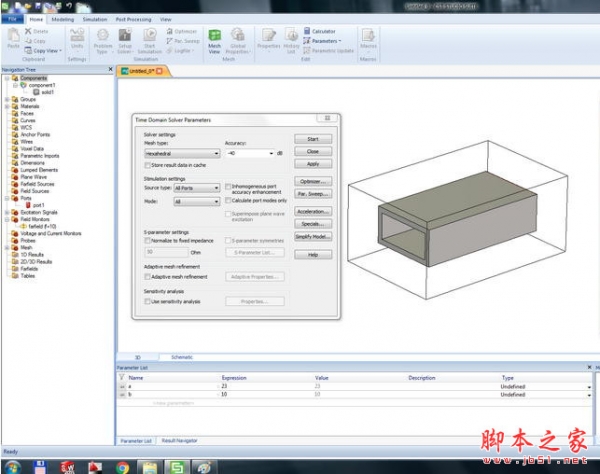Open Acceleration... settings button

313,211
